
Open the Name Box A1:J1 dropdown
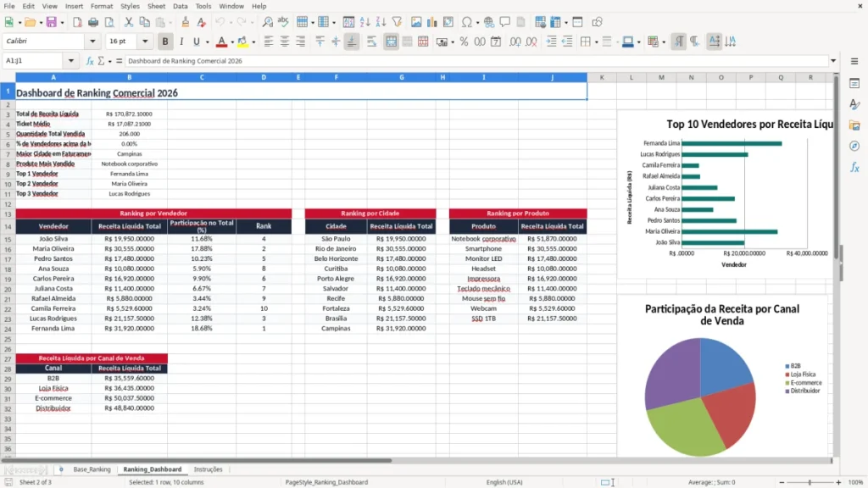(x=71, y=61)
